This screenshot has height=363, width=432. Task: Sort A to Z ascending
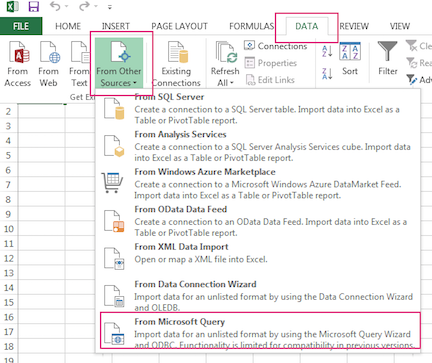[327, 51]
